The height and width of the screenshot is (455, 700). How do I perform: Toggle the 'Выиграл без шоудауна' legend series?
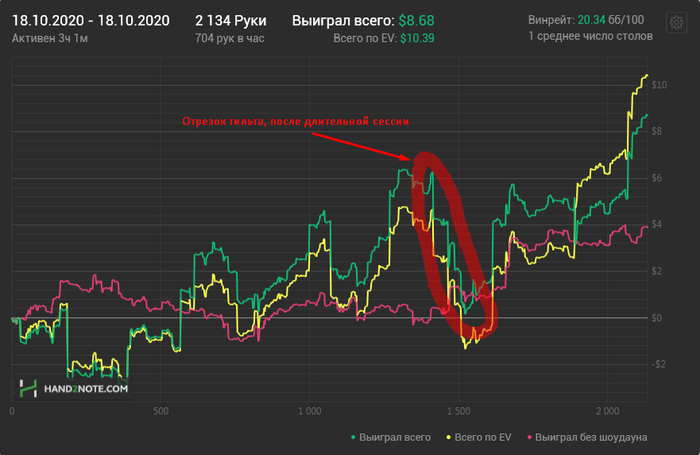point(587,437)
